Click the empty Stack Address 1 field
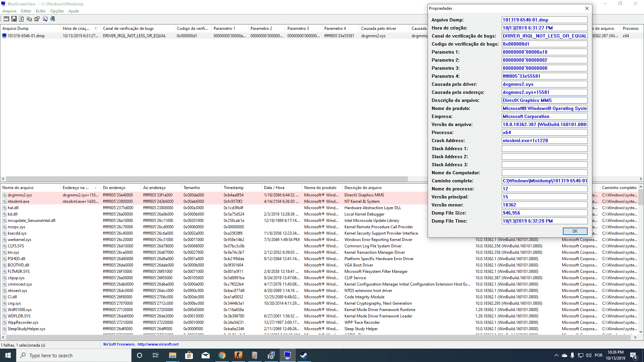 point(544,148)
